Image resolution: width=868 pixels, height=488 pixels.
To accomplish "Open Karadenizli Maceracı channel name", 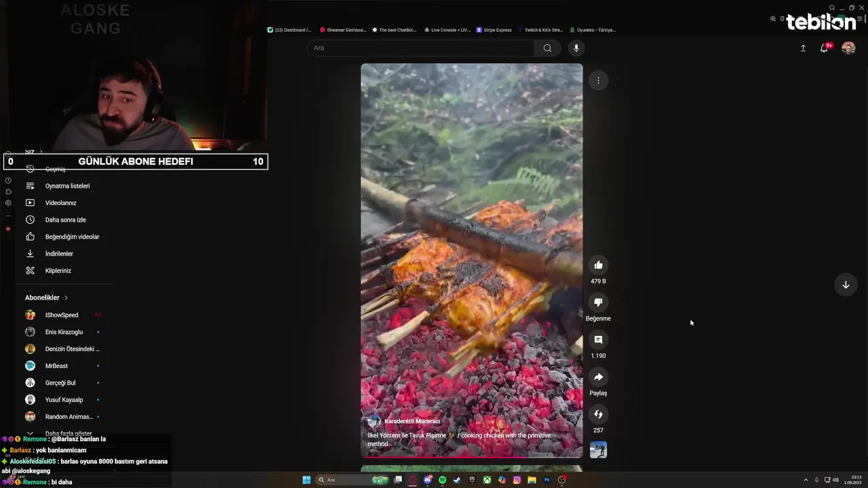I will (x=412, y=422).
